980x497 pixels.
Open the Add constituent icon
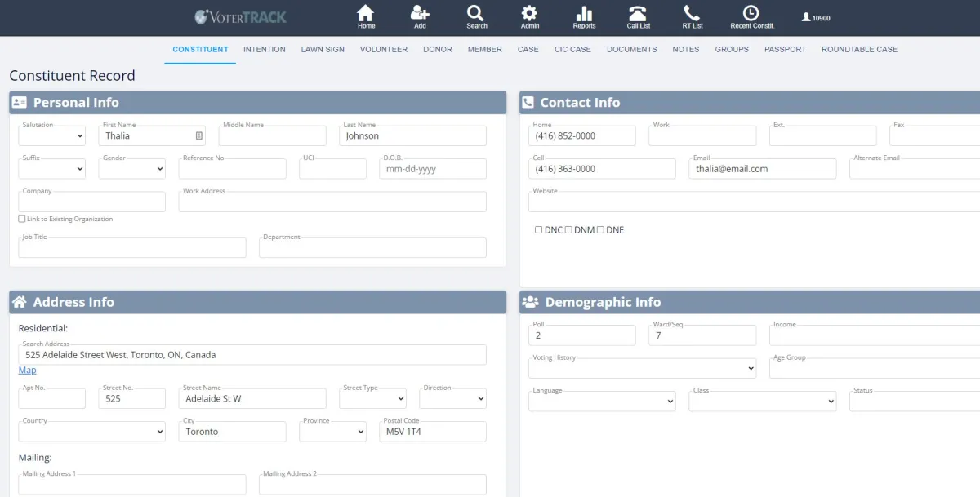[420, 17]
